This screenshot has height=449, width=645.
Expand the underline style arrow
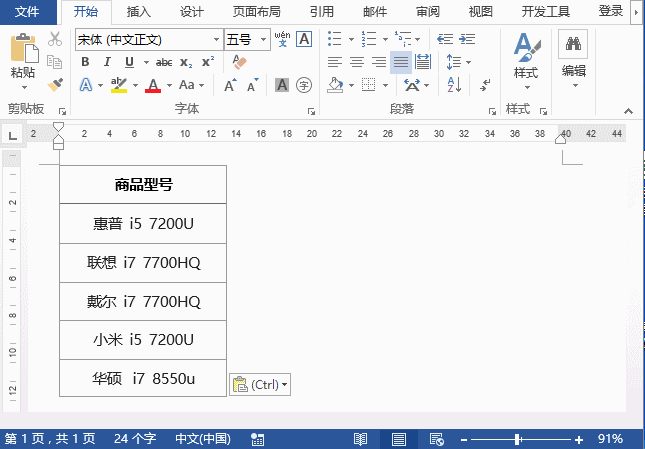coord(146,62)
